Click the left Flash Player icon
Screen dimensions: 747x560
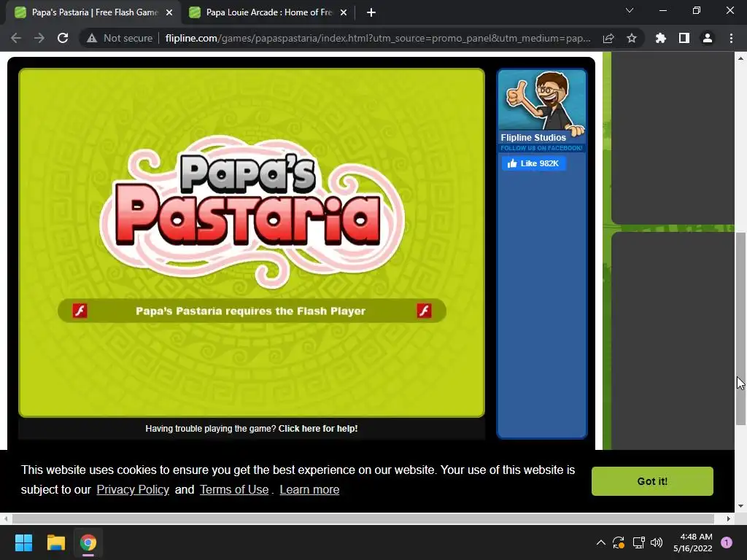click(x=80, y=311)
